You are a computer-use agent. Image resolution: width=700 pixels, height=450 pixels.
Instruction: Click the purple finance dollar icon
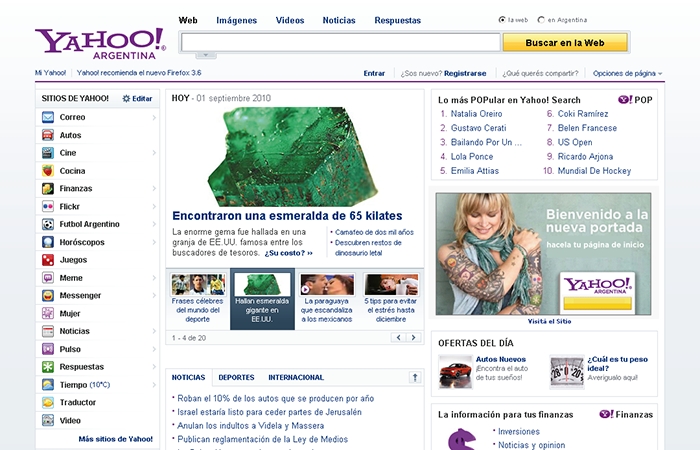(x=462, y=439)
